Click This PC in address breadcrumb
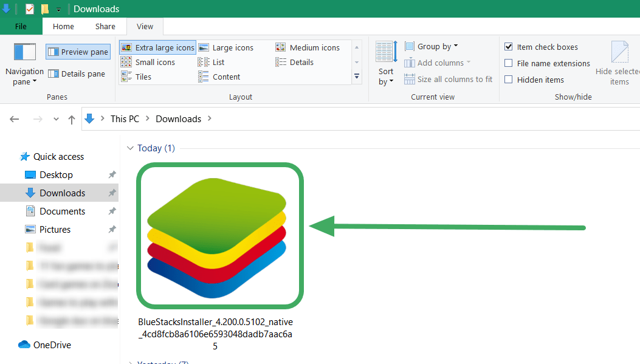The height and width of the screenshot is (364, 640). 125,118
